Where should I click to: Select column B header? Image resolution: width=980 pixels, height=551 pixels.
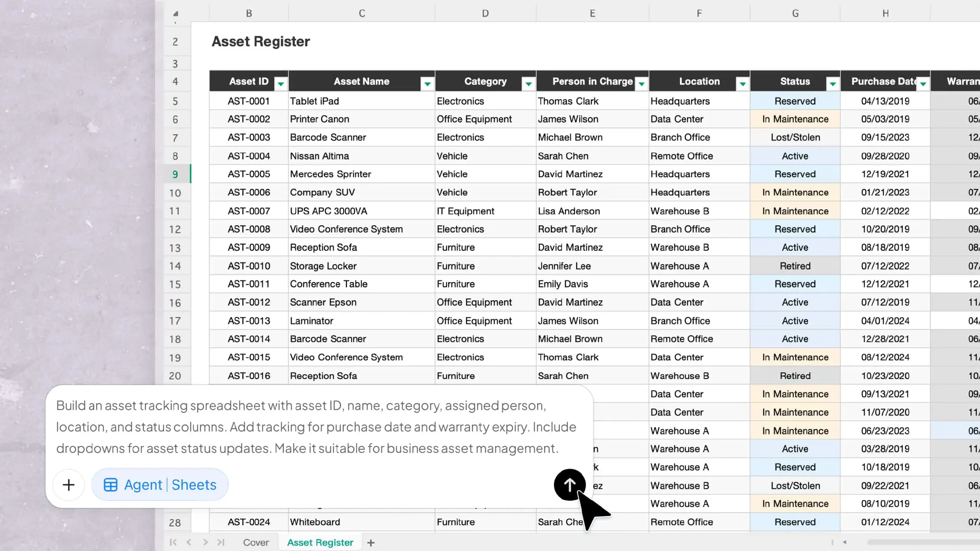pos(249,13)
